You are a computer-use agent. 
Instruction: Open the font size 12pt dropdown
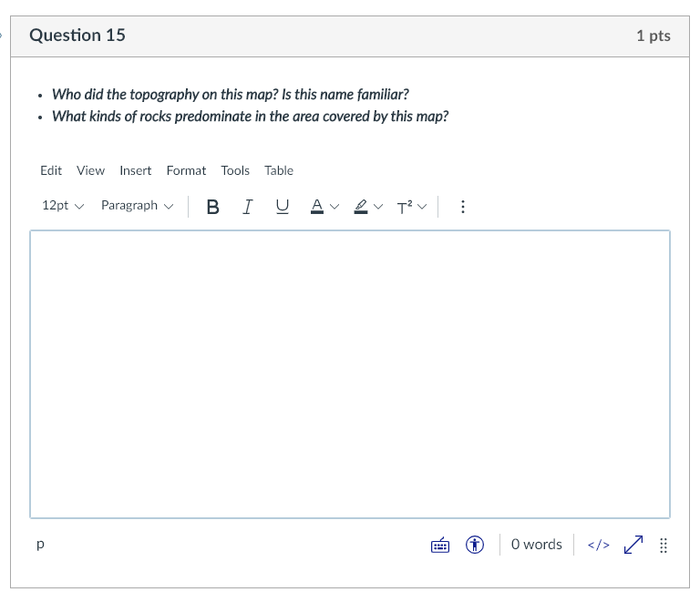tap(63, 206)
